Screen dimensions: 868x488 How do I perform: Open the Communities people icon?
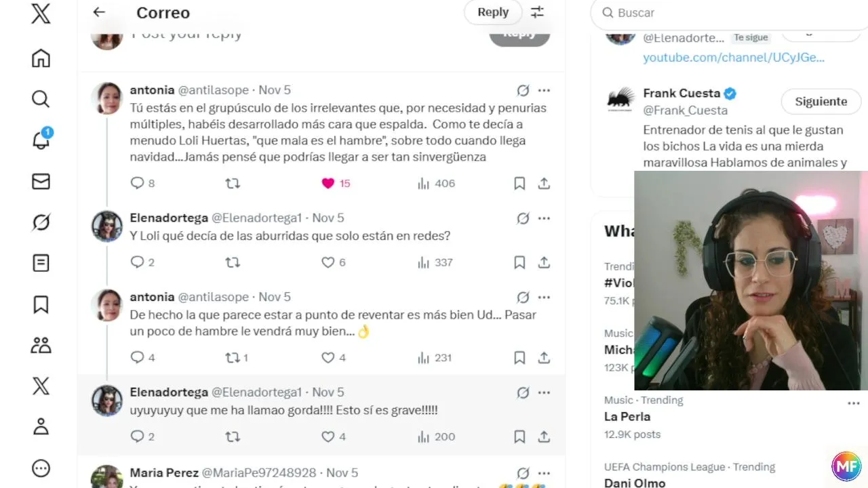tap(41, 345)
